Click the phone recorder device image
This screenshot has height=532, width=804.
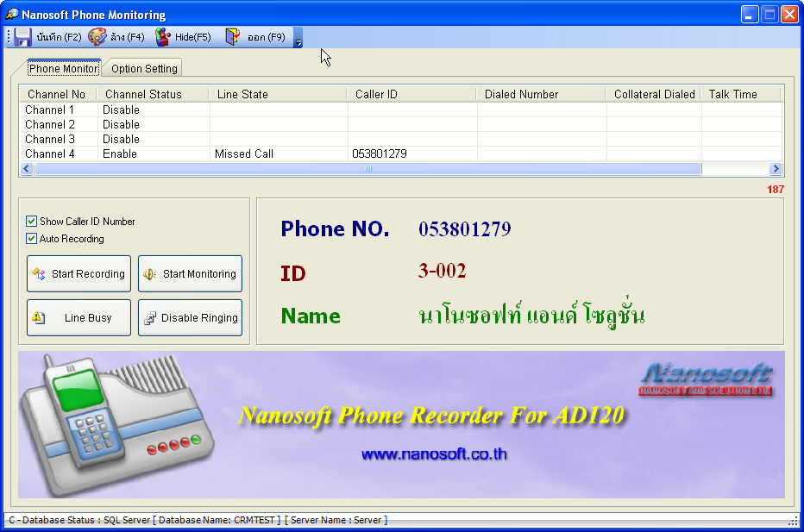pos(117,424)
